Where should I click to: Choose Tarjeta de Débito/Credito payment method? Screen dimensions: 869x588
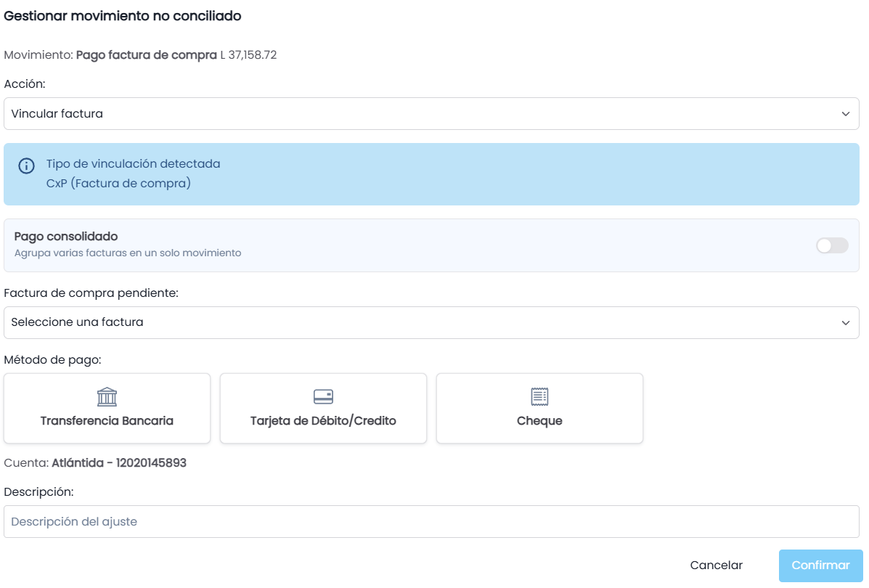[323, 409]
